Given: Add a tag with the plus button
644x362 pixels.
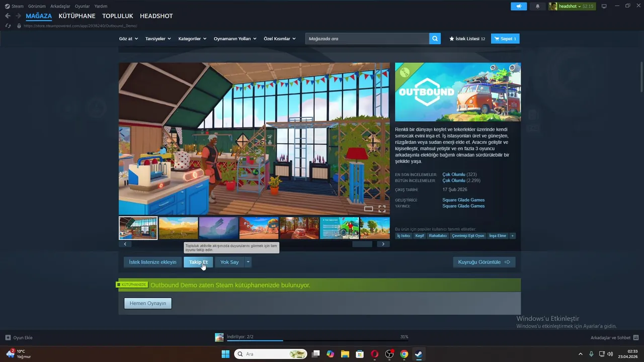Looking at the screenshot, I should tap(512, 236).
